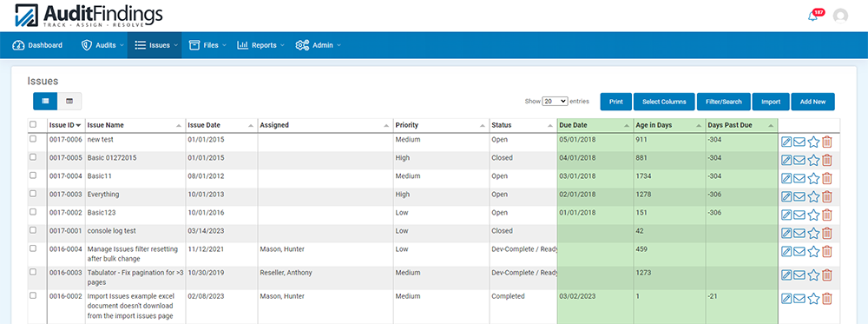Screen dimensions: 868x324
Task: Delete issue 0016-0002 using the trash icon
Action: coord(827,299)
